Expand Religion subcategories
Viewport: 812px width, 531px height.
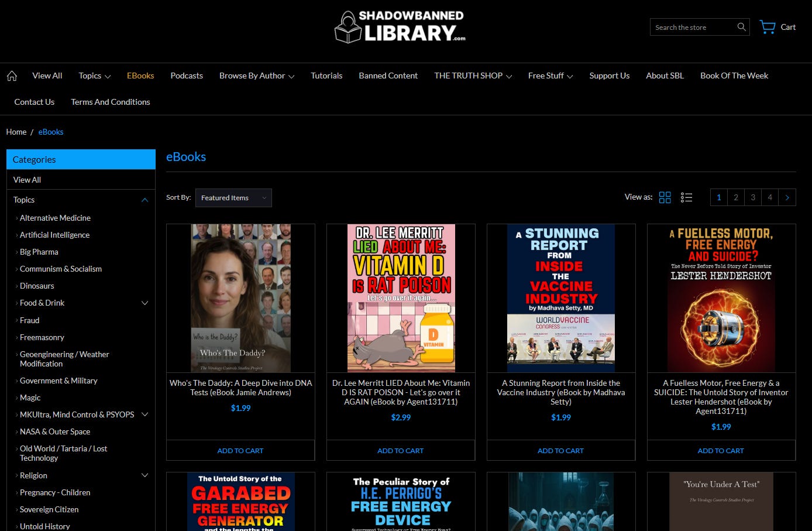click(x=145, y=475)
